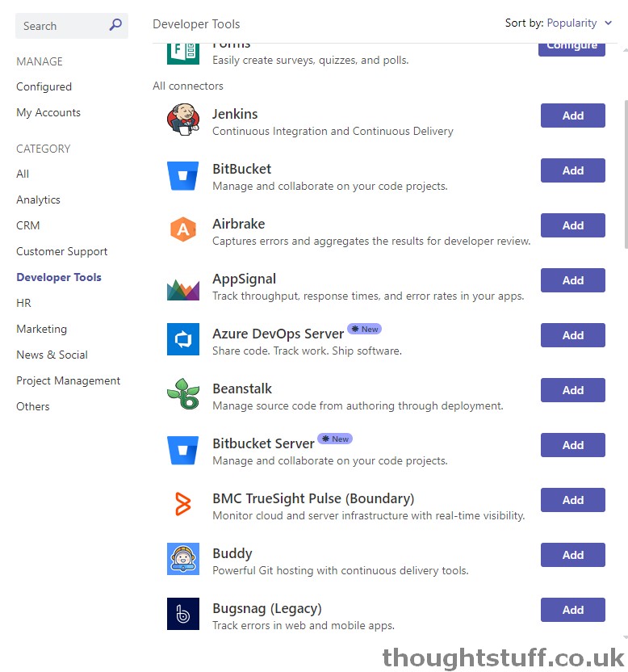
Task: Select the Analytics category
Action: 38,199
